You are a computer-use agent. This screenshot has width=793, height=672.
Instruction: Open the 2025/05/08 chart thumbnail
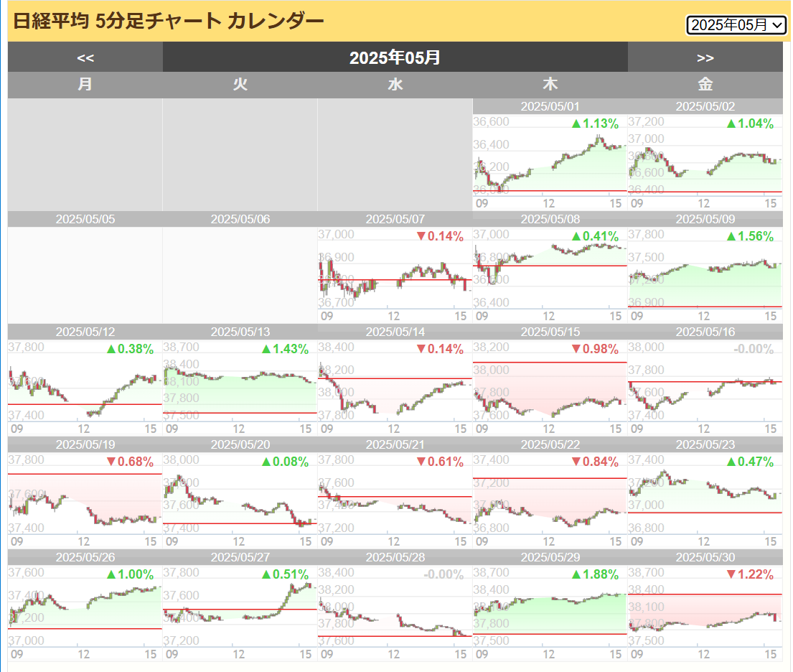(550, 275)
